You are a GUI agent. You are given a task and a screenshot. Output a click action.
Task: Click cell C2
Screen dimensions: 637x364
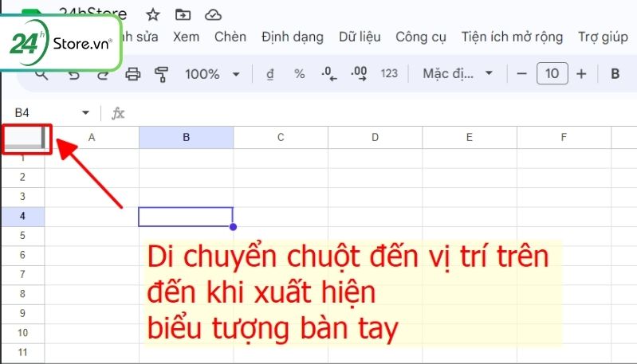point(281,178)
